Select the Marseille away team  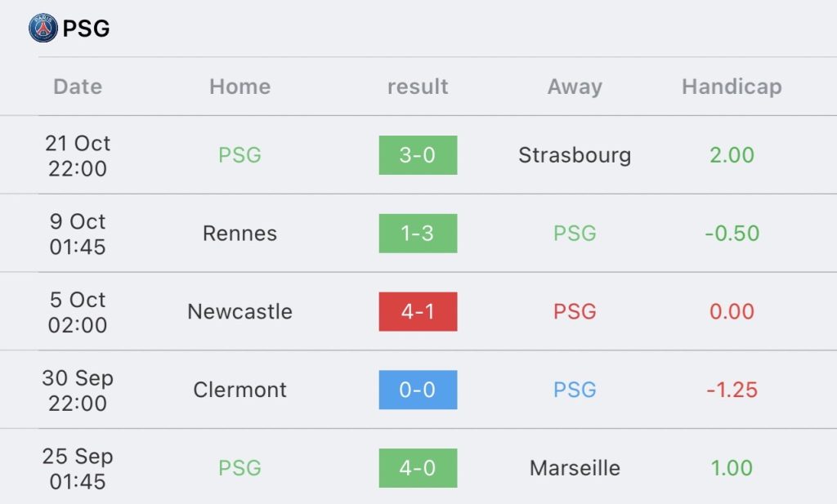tap(575, 468)
